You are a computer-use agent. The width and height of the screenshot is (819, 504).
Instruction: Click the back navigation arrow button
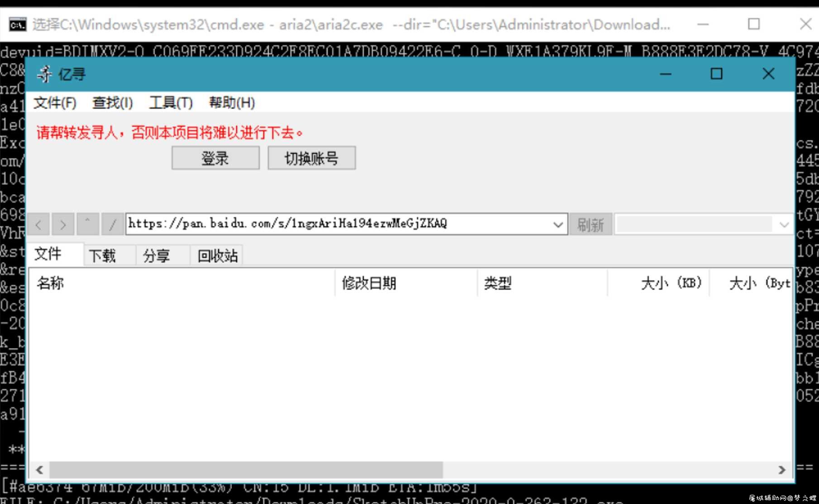[39, 224]
